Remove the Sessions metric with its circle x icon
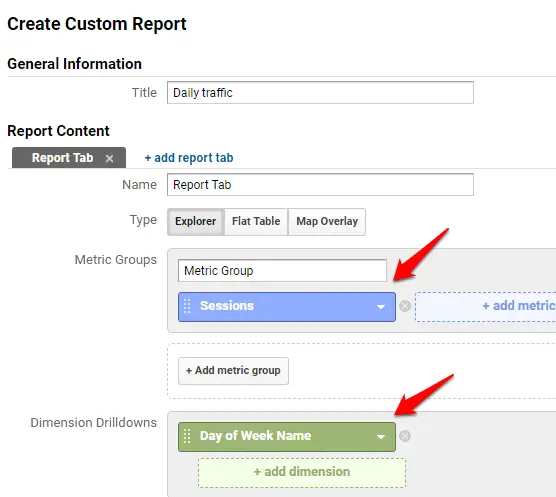 tap(405, 306)
